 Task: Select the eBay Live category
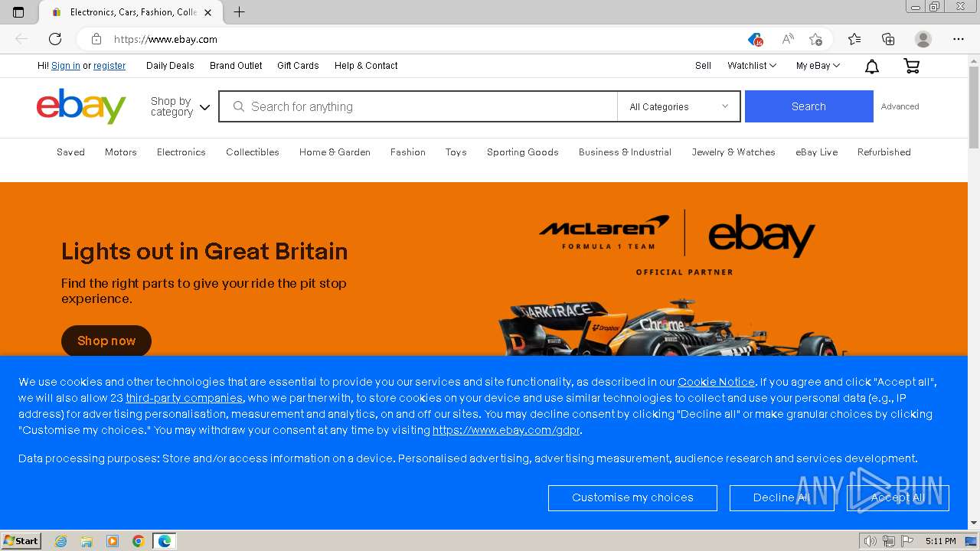click(x=817, y=152)
